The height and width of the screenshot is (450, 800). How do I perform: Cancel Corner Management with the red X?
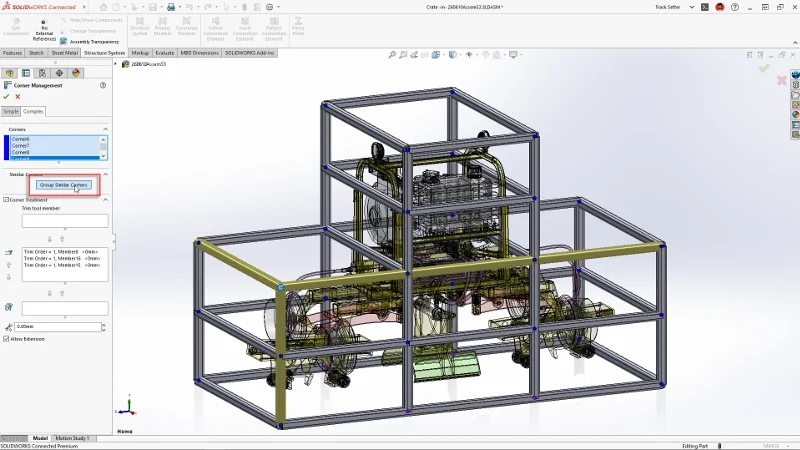click(x=18, y=97)
